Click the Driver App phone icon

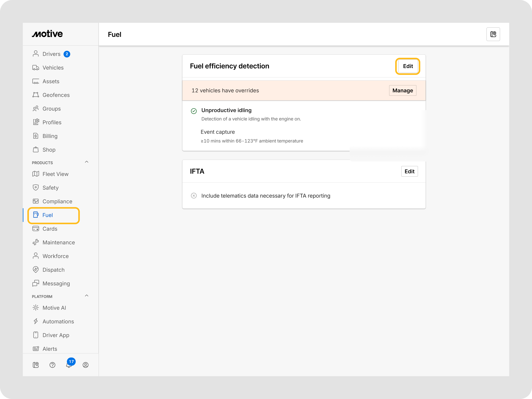click(x=36, y=335)
